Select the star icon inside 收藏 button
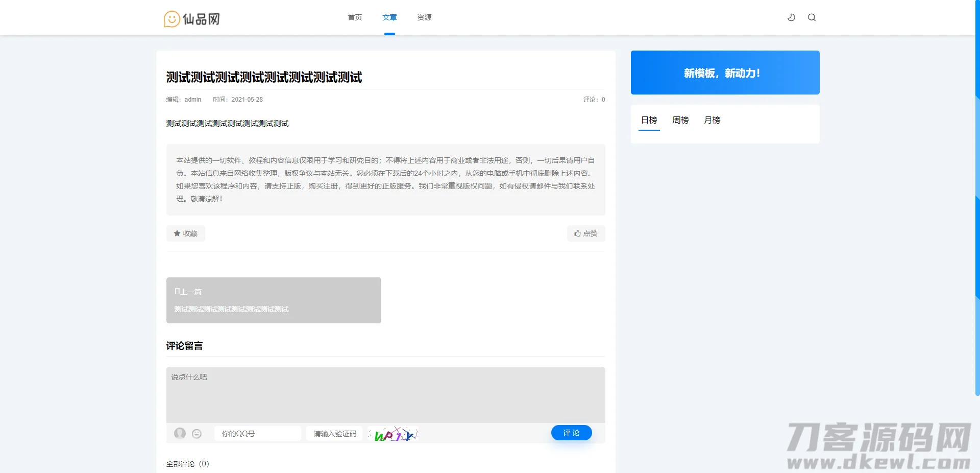Image resolution: width=980 pixels, height=473 pixels. tap(176, 233)
